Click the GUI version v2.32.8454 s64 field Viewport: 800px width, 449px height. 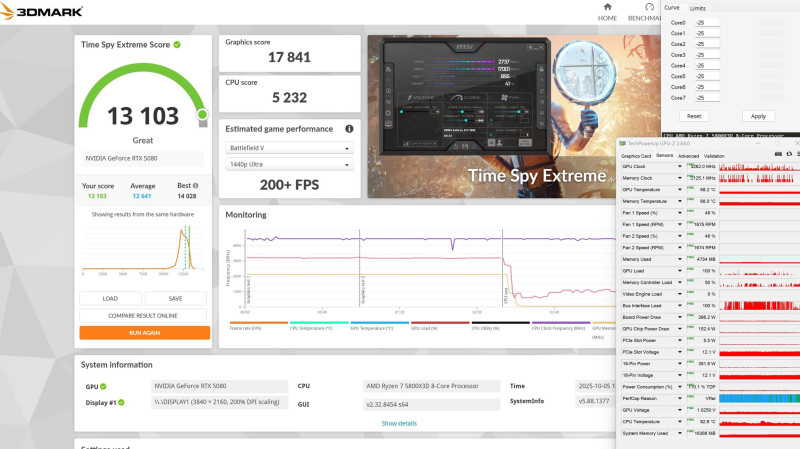coord(431,404)
